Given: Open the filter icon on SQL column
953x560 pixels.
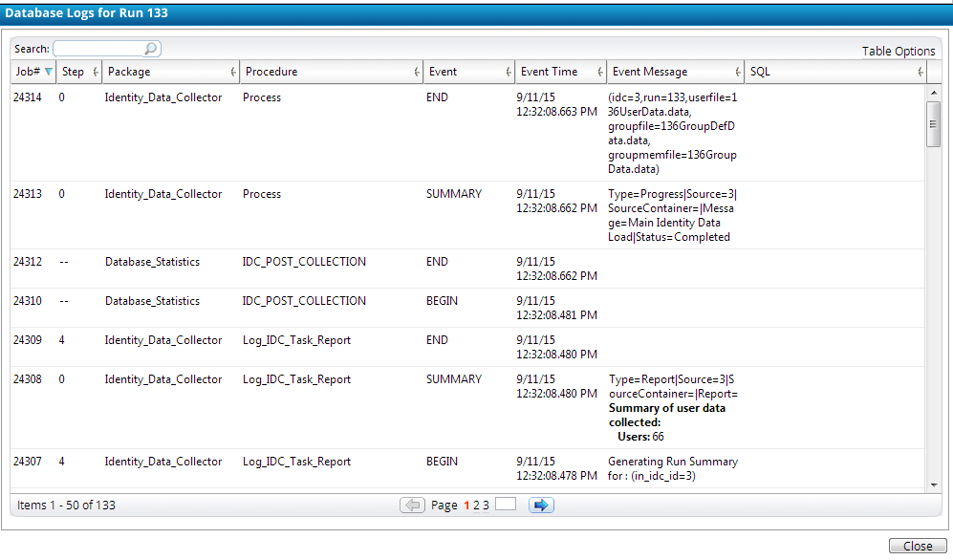Looking at the screenshot, I should pyautogui.click(x=920, y=71).
